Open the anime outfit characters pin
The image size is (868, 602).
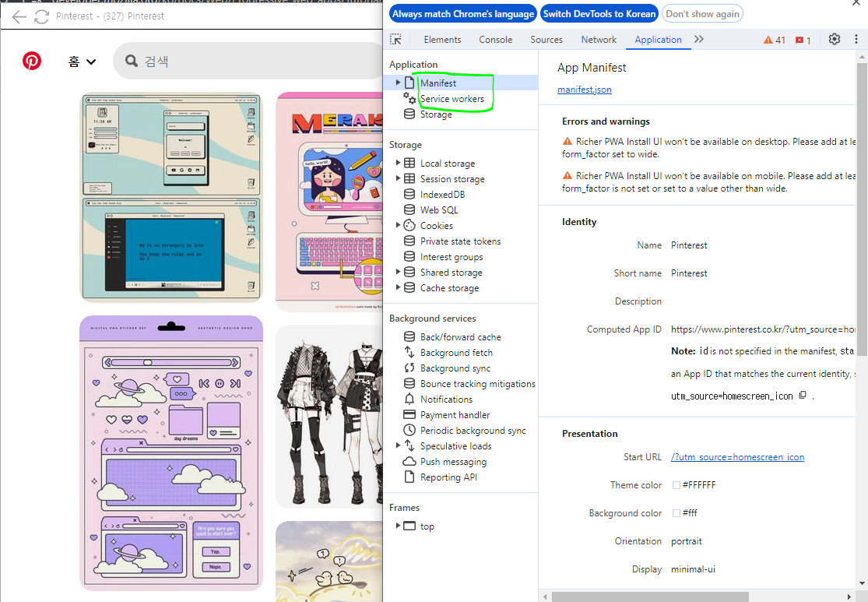tap(329, 417)
